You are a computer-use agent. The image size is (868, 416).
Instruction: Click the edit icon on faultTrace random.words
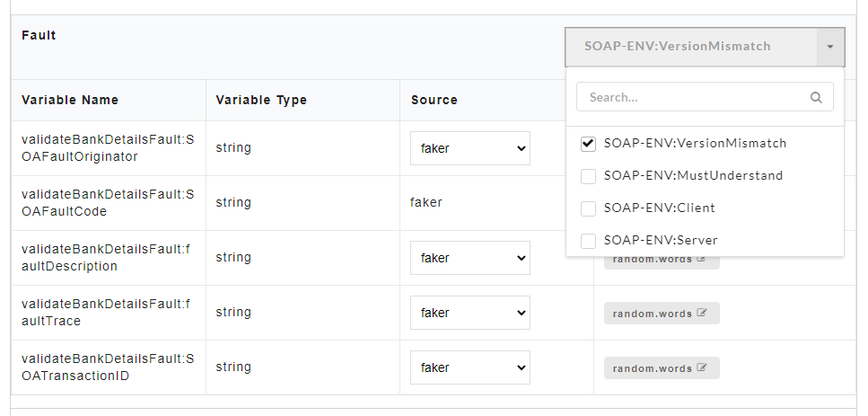(x=701, y=314)
